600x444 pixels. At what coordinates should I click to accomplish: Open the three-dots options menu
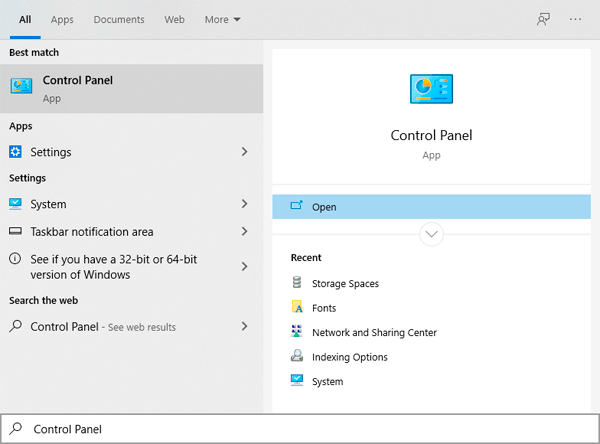pyautogui.click(x=575, y=19)
